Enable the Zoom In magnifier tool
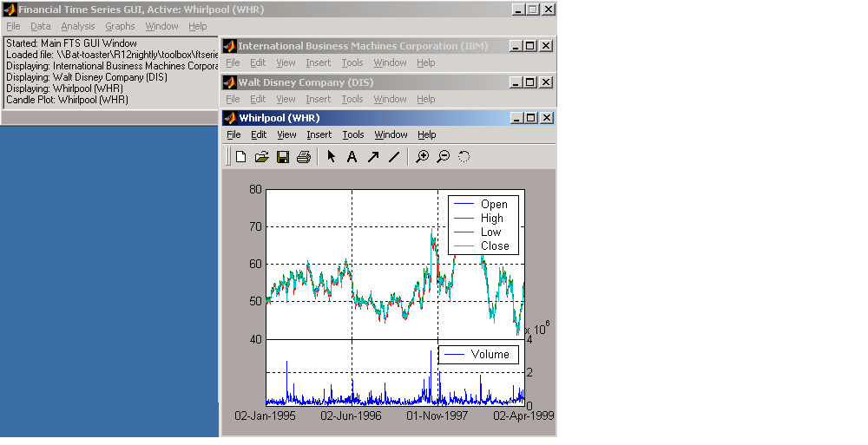Screen dimensions: 868x445 pyautogui.click(x=423, y=157)
